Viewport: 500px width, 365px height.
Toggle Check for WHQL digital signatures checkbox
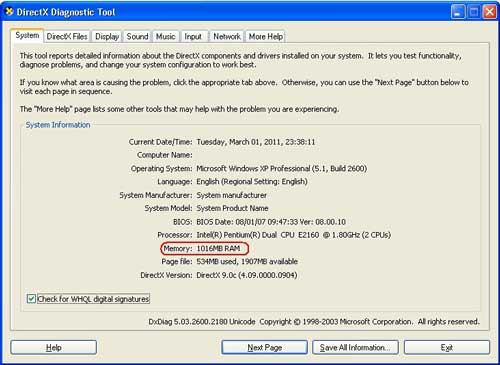pyautogui.click(x=31, y=299)
